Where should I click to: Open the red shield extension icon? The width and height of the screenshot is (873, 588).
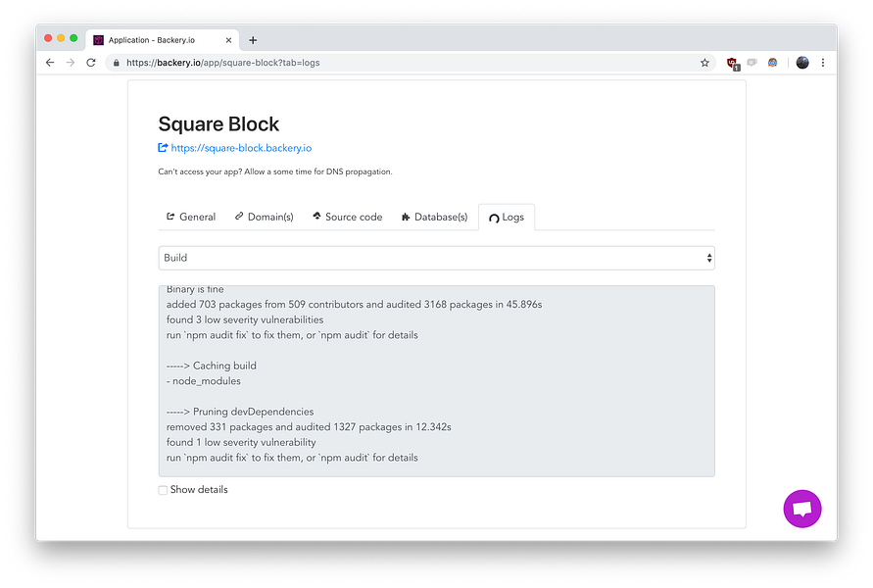coord(733,64)
